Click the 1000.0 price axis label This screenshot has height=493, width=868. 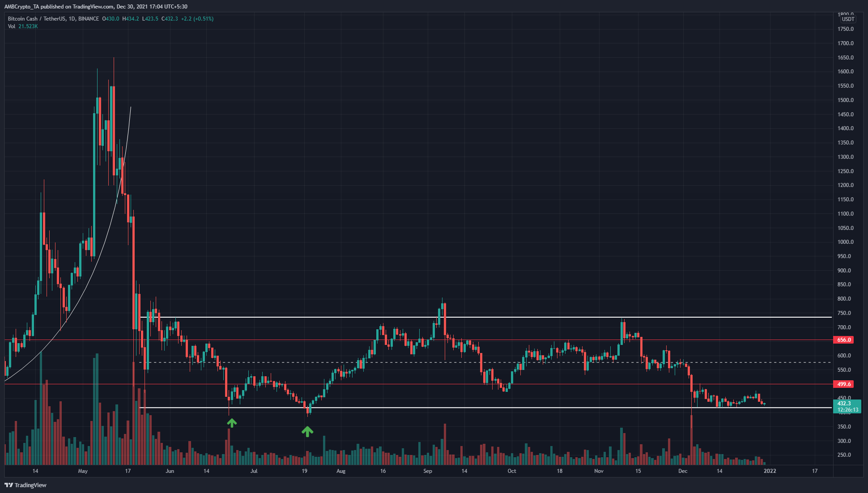coord(846,242)
